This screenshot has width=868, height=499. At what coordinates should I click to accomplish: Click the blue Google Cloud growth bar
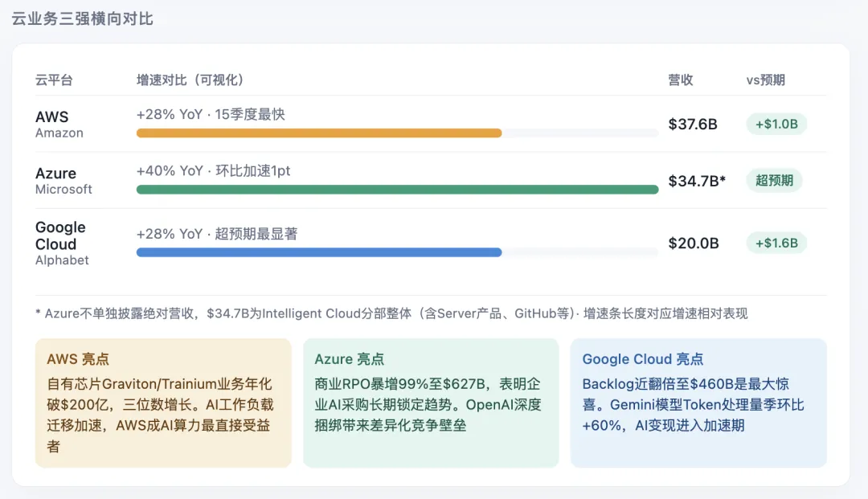pos(319,252)
